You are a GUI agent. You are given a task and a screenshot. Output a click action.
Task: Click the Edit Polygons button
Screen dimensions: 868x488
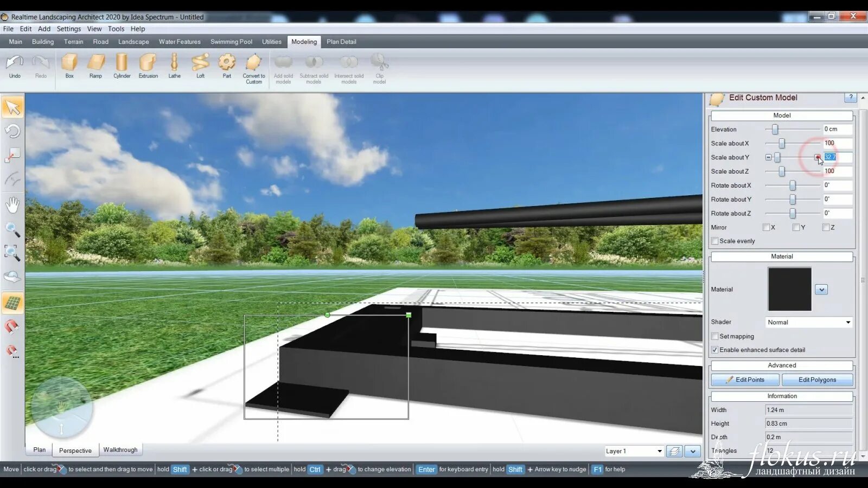pos(817,380)
